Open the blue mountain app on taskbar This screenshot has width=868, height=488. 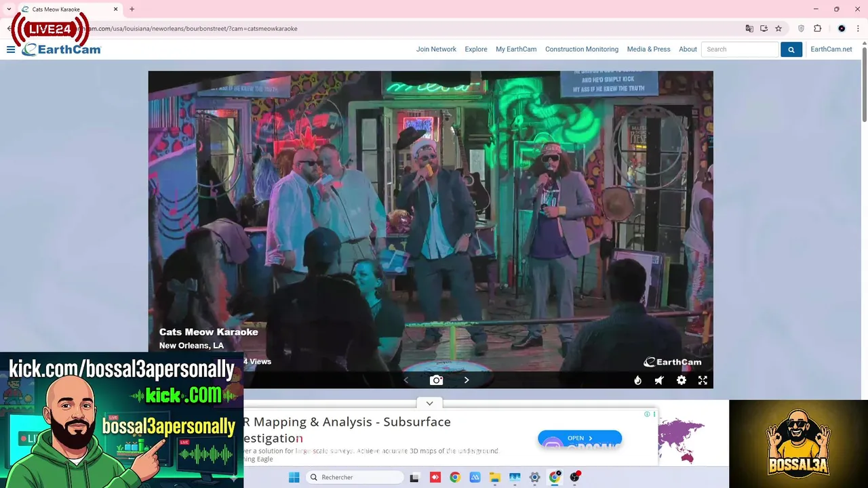(475, 477)
